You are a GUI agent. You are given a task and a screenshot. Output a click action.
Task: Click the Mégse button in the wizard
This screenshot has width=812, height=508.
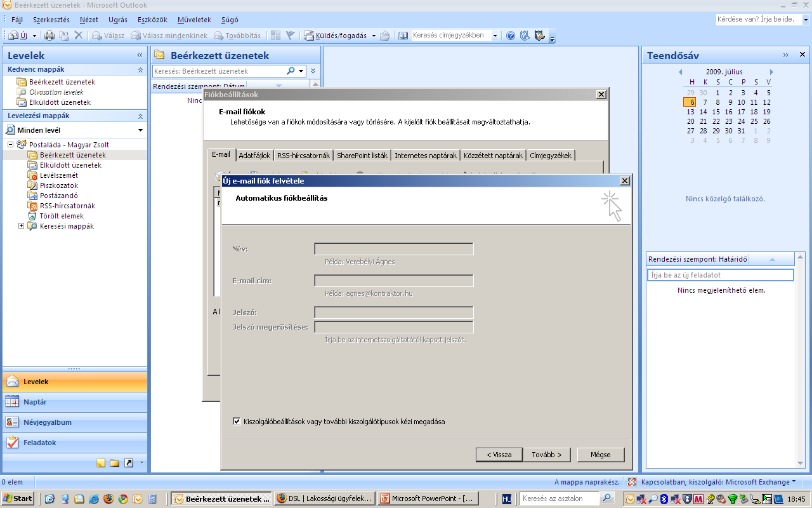click(601, 455)
